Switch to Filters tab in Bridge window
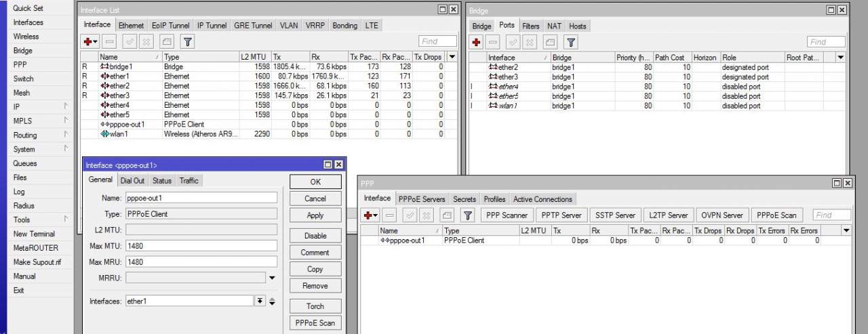The image size is (868, 334). coord(531,26)
